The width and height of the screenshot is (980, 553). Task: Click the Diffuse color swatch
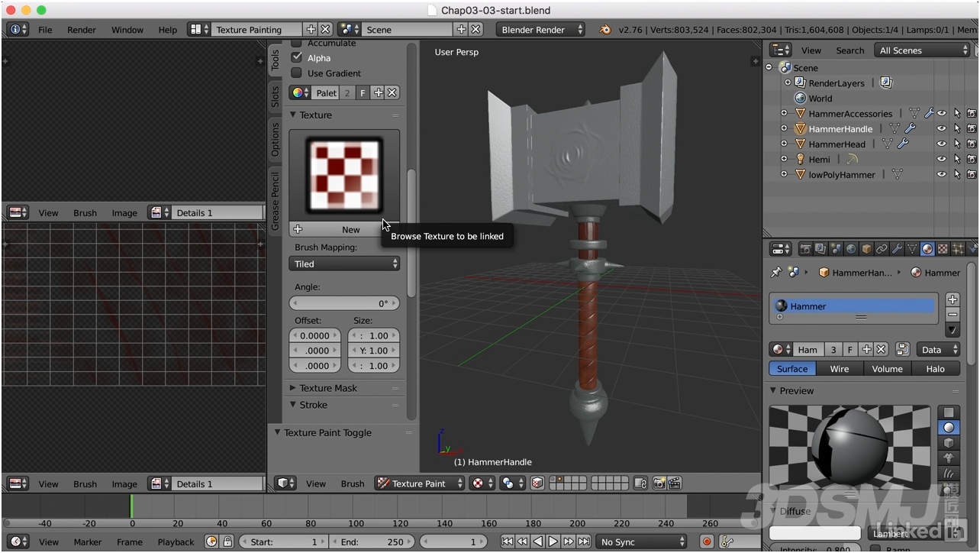pos(815,533)
